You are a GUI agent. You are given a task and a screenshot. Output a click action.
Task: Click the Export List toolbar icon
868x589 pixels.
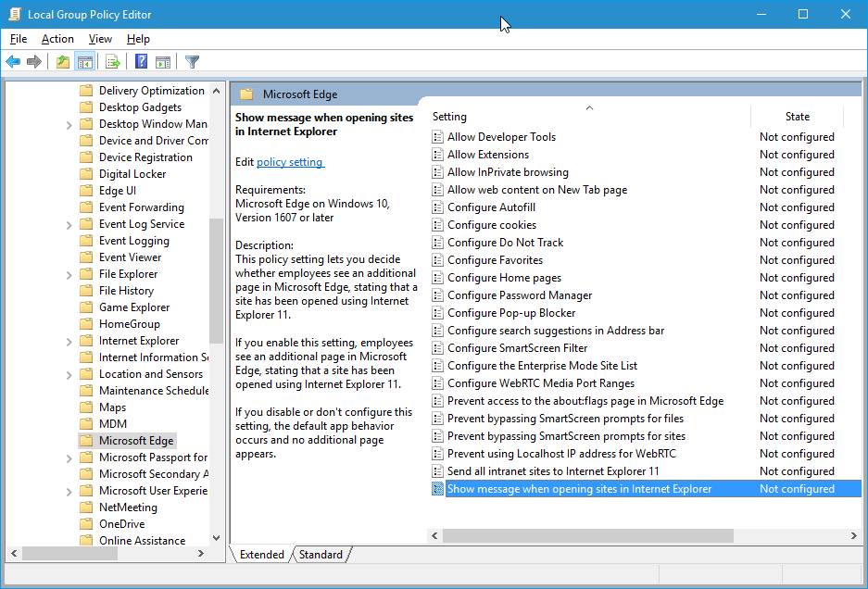click(112, 61)
